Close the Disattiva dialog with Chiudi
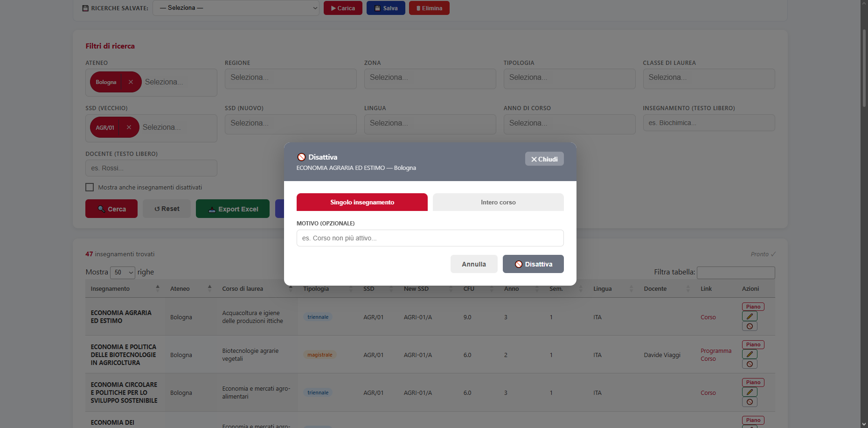868x428 pixels. (x=544, y=159)
